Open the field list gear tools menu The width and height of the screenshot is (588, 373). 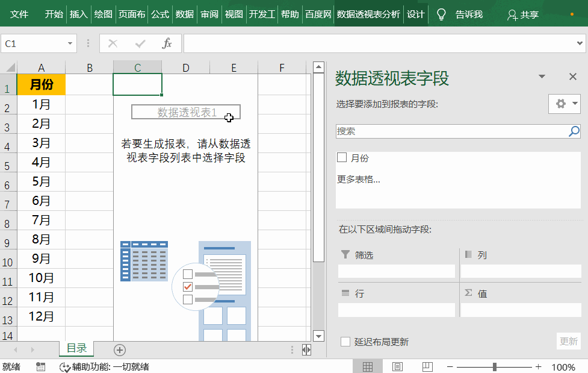click(x=561, y=104)
